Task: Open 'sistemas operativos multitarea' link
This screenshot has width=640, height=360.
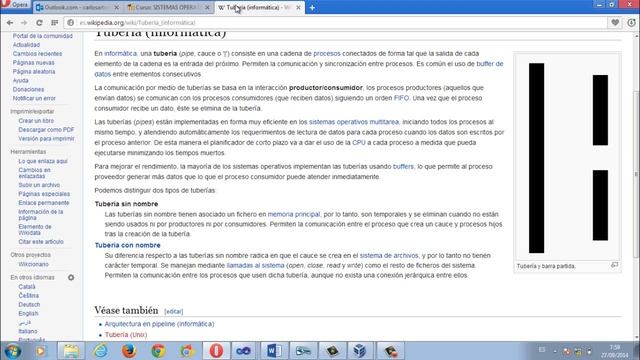Action: point(354,122)
